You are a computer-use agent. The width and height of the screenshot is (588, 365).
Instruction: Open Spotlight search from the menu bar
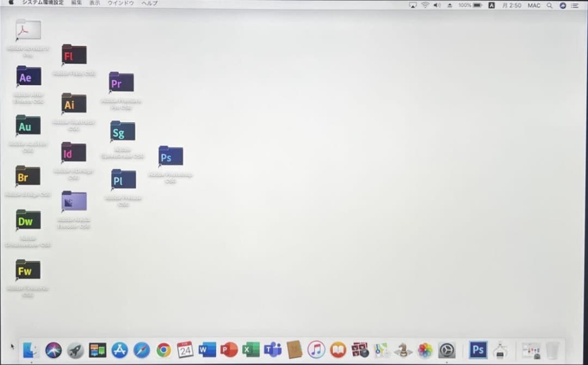[x=549, y=5]
